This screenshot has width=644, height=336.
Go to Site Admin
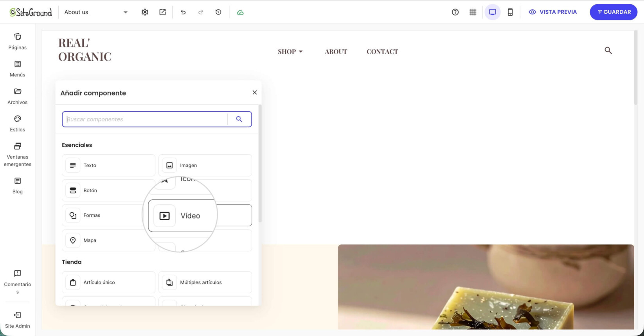18,320
